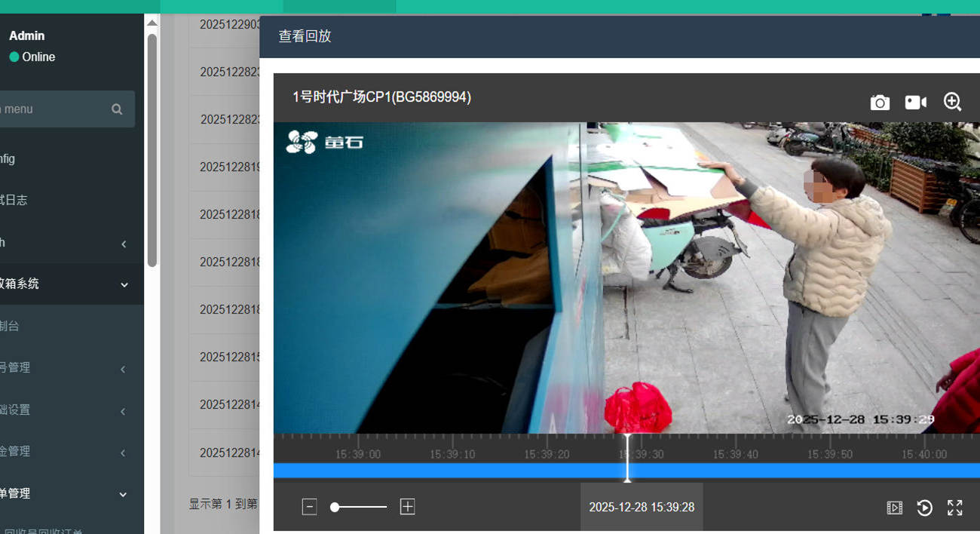The height and width of the screenshot is (534, 980).
Task: Click the plus timeline zoom-in button
Action: click(x=407, y=507)
